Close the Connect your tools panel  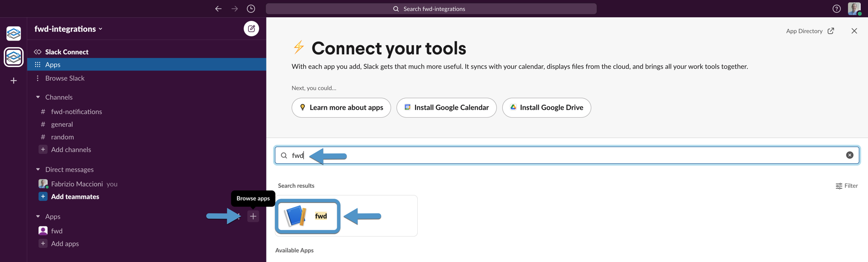[x=854, y=31]
